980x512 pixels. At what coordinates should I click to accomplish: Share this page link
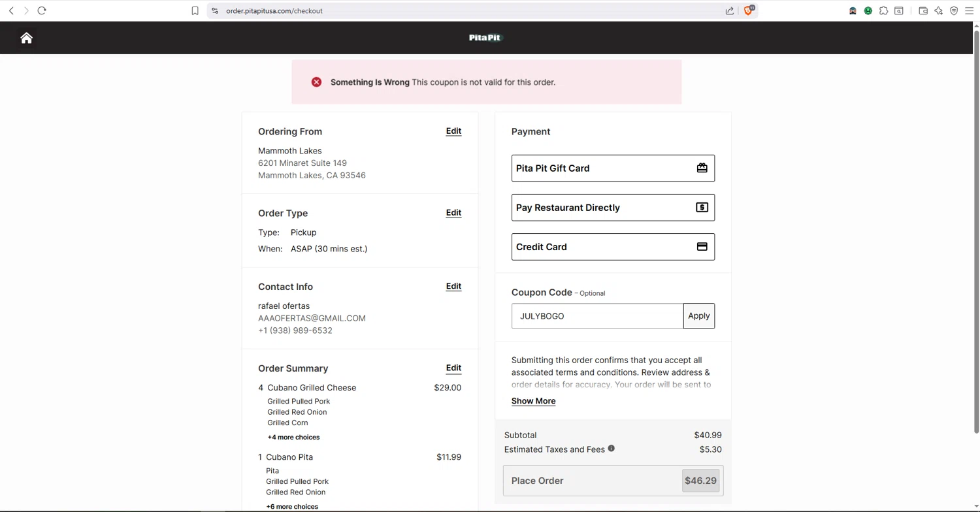pyautogui.click(x=730, y=10)
